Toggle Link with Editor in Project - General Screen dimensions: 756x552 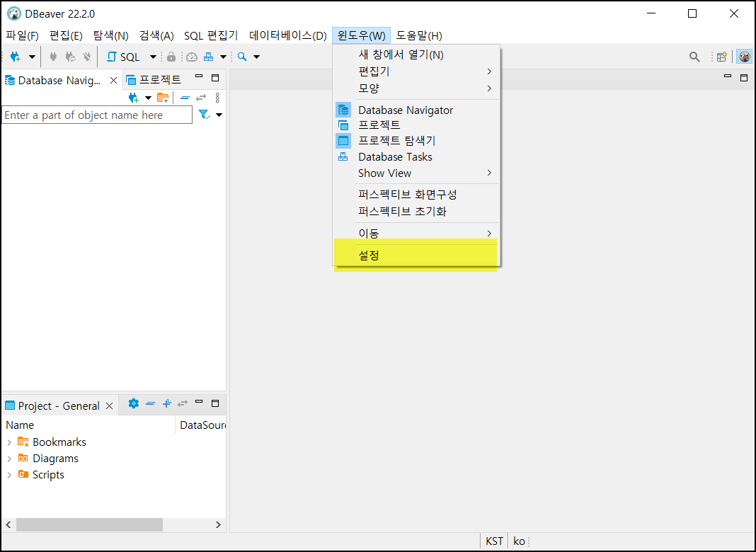[x=182, y=403]
